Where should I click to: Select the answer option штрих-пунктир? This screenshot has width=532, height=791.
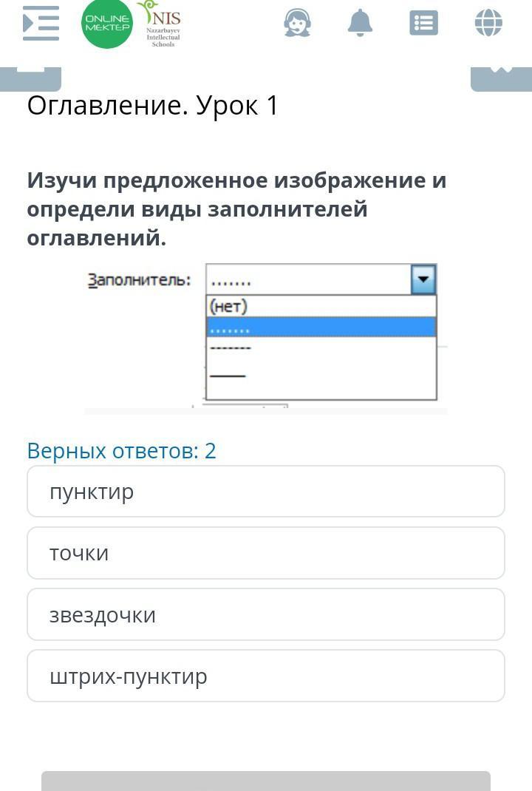266,676
